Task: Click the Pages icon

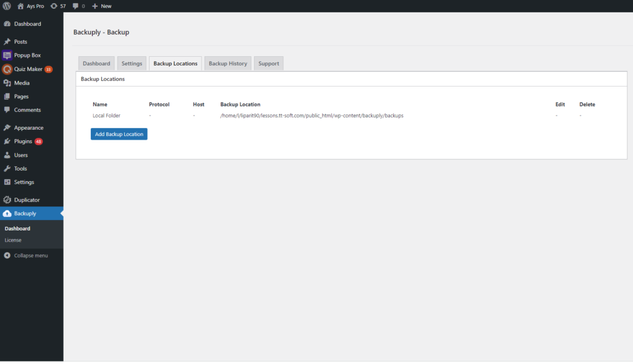Action: [7, 96]
